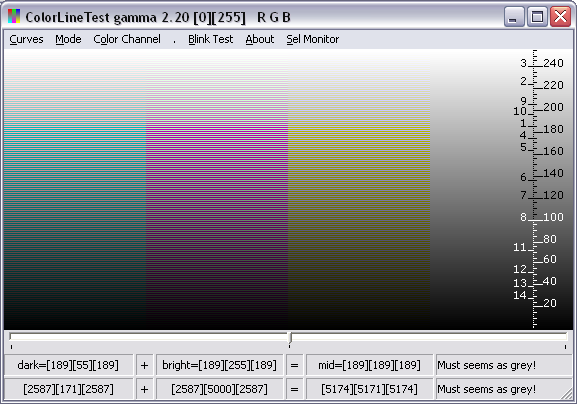Screen dimensions: 577x404
Task: Click the ColorLineTest app icon in title bar
Action: [x=14, y=17]
